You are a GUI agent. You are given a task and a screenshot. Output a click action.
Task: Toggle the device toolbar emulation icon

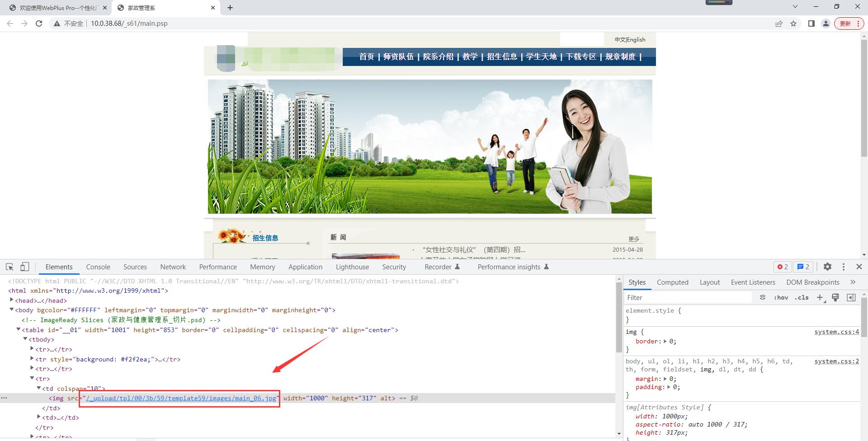pos(25,267)
